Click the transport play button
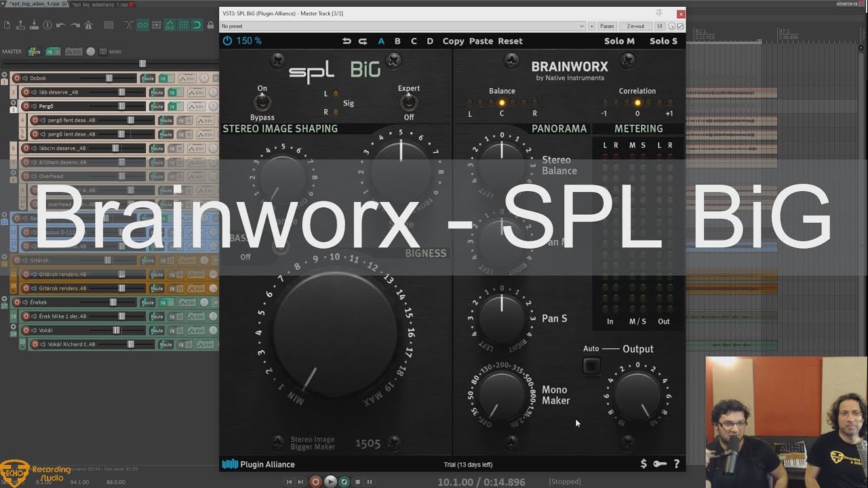 (x=330, y=482)
